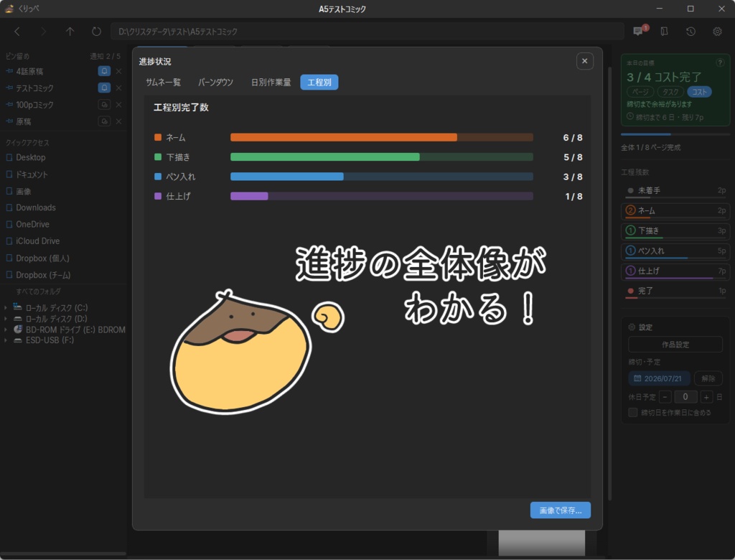Toggle notification bell for テストコミック

tap(104, 88)
